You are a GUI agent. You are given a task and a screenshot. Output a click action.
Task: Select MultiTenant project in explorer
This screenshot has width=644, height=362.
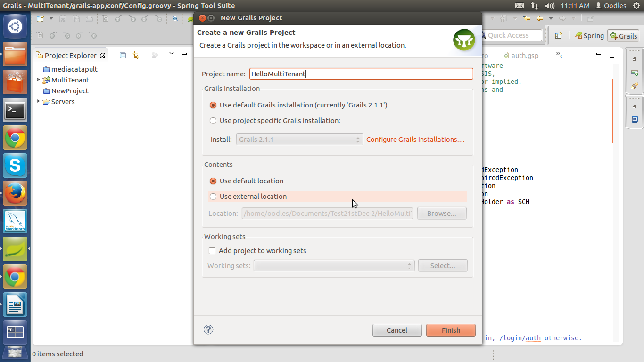(70, 80)
